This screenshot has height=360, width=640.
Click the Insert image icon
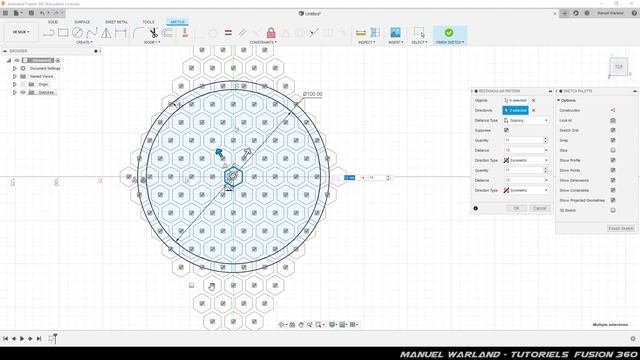(x=395, y=33)
